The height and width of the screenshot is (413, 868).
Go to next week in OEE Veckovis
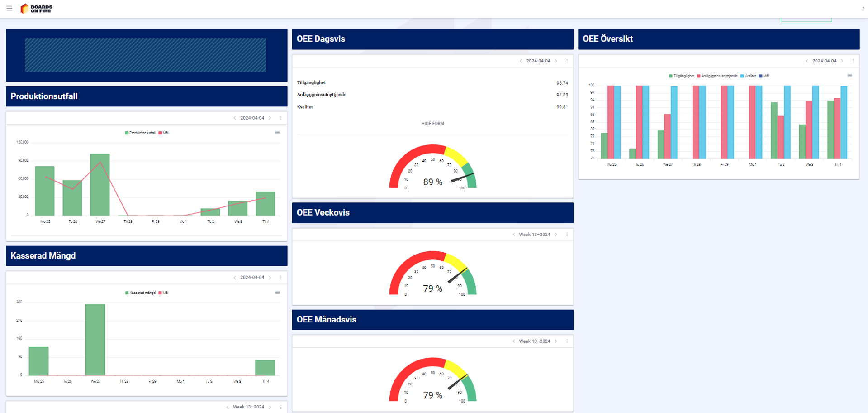tap(556, 235)
